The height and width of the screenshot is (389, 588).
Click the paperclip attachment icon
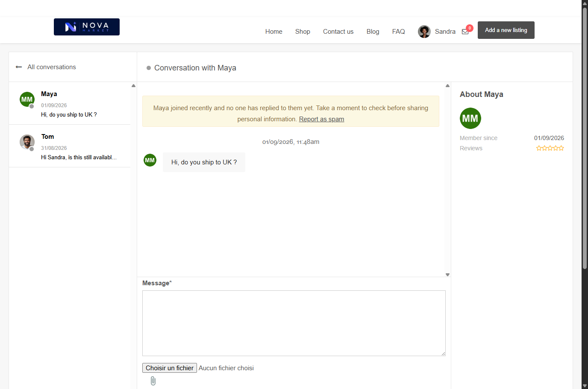[x=153, y=381]
